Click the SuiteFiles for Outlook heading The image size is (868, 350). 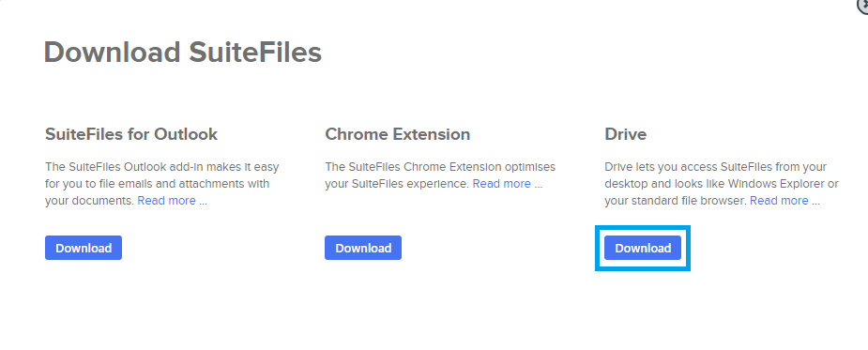point(131,134)
